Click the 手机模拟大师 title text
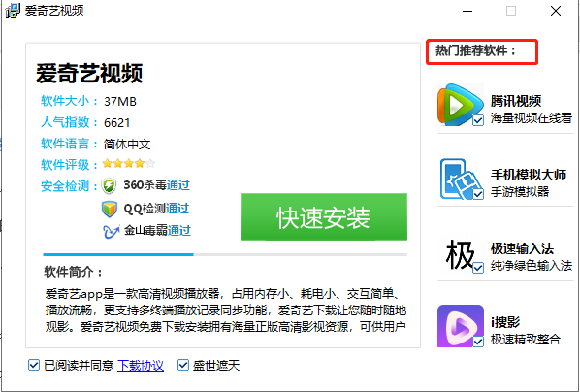 [x=529, y=175]
